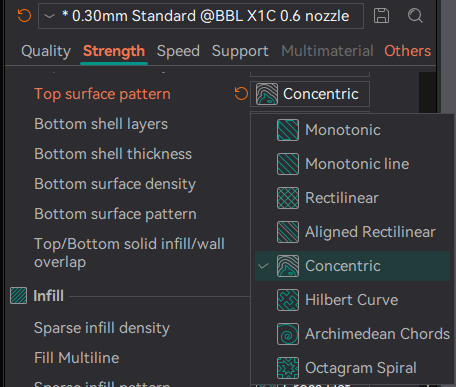Switch to the Quality tab

46,51
